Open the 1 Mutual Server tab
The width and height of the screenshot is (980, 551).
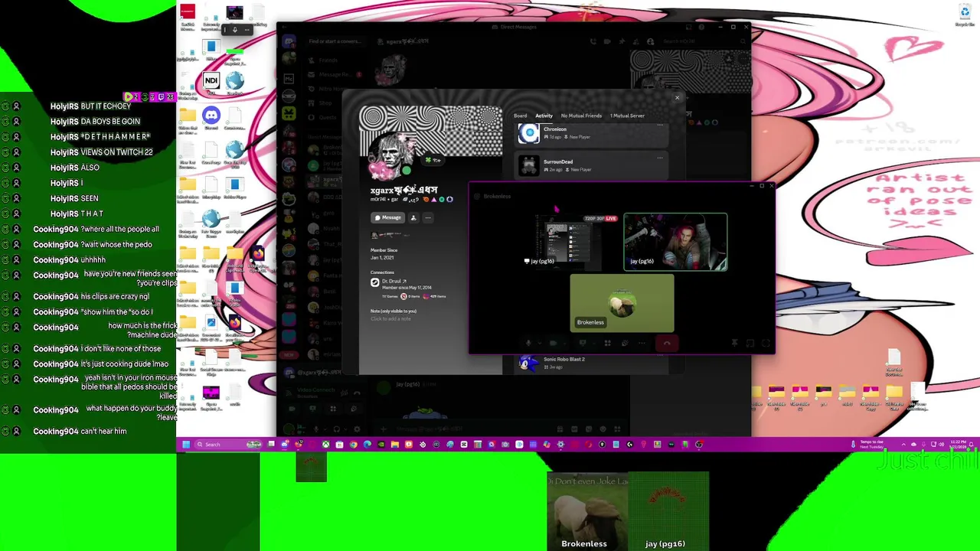tap(627, 116)
